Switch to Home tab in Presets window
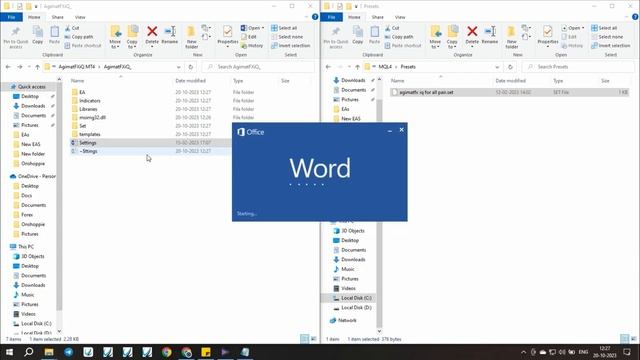The width and height of the screenshot is (640, 360). pos(354,17)
